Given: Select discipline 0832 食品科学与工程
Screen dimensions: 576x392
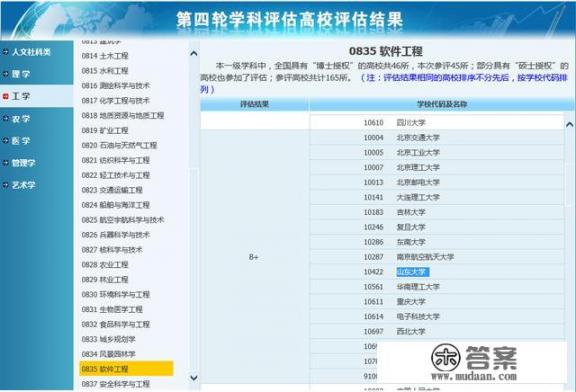Looking at the screenshot, I should [116, 324].
